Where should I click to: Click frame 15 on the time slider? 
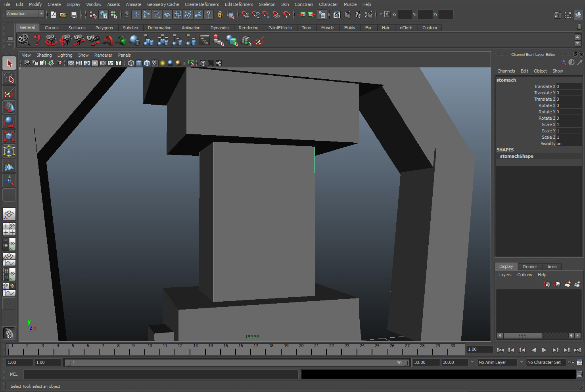point(226,350)
